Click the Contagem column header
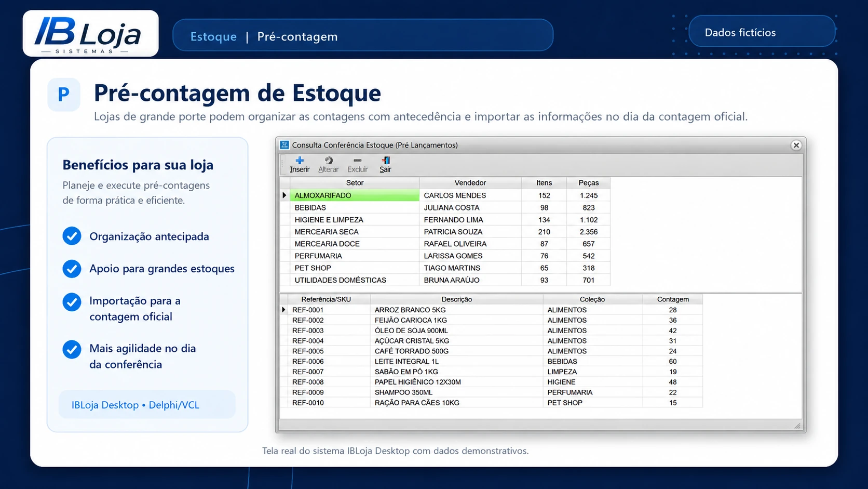Viewport: 868px width, 489px height. 673,299
